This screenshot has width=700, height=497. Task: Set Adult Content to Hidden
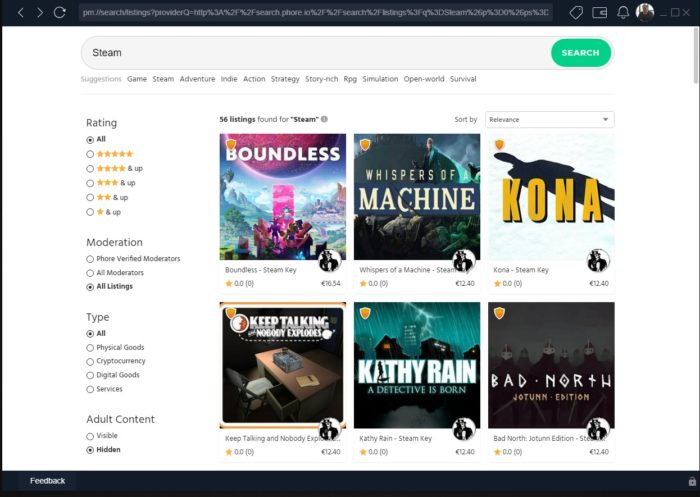(90, 450)
